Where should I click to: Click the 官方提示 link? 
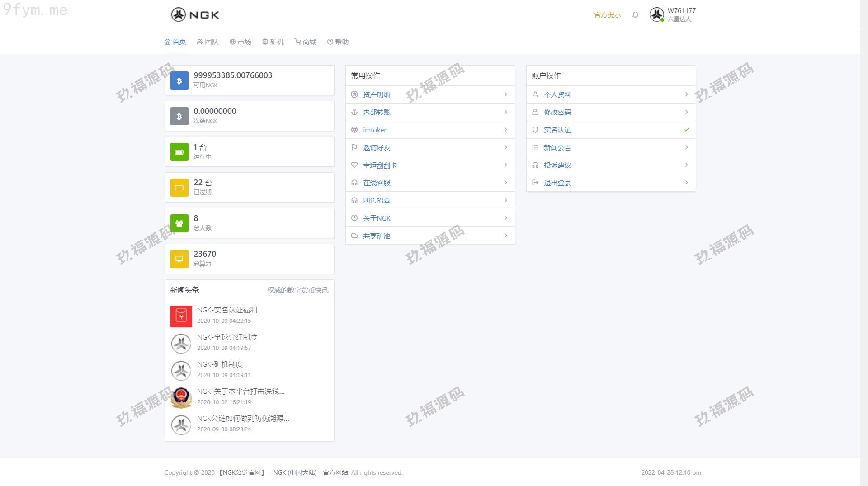point(607,15)
